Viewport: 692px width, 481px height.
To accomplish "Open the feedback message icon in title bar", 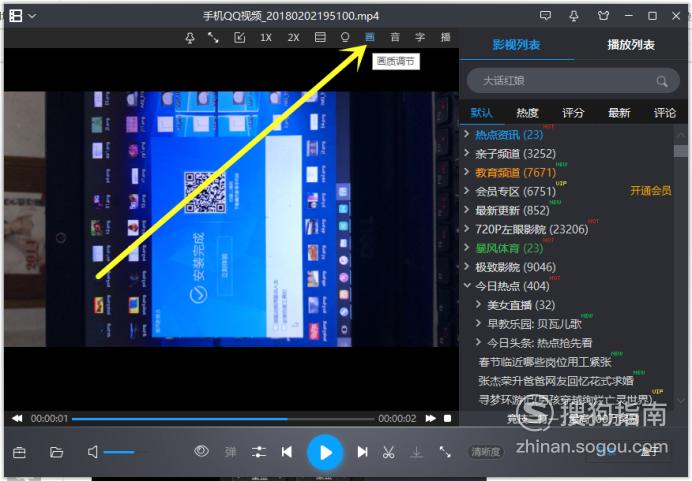I will pyautogui.click(x=545, y=16).
